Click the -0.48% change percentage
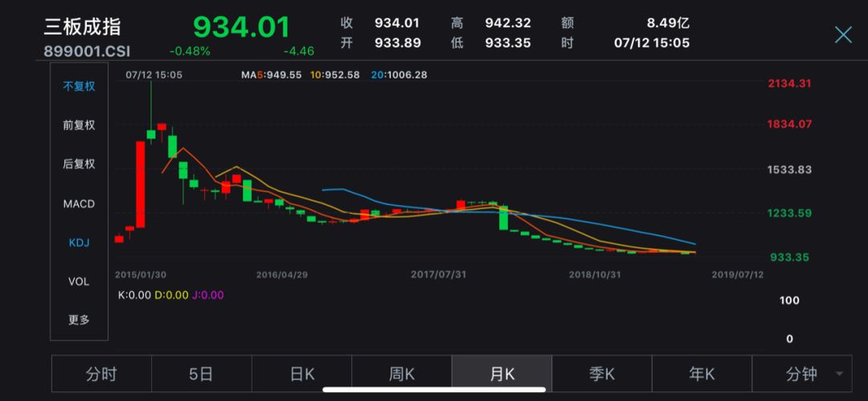Viewport: 868px width, 401px height. [190, 51]
